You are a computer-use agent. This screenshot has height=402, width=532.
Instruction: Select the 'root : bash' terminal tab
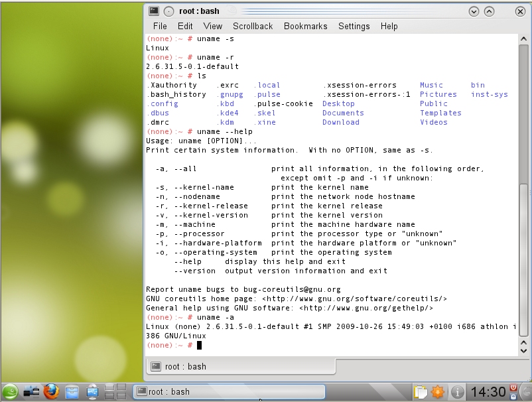pyautogui.click(x=179, y=366)
